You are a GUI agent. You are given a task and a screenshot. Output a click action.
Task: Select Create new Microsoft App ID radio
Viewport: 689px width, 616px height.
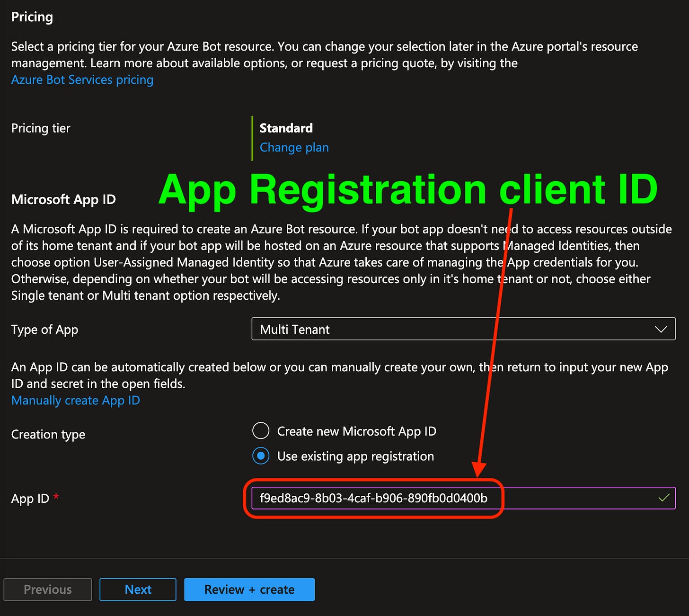pyautogui.click(x=261, y=431)
